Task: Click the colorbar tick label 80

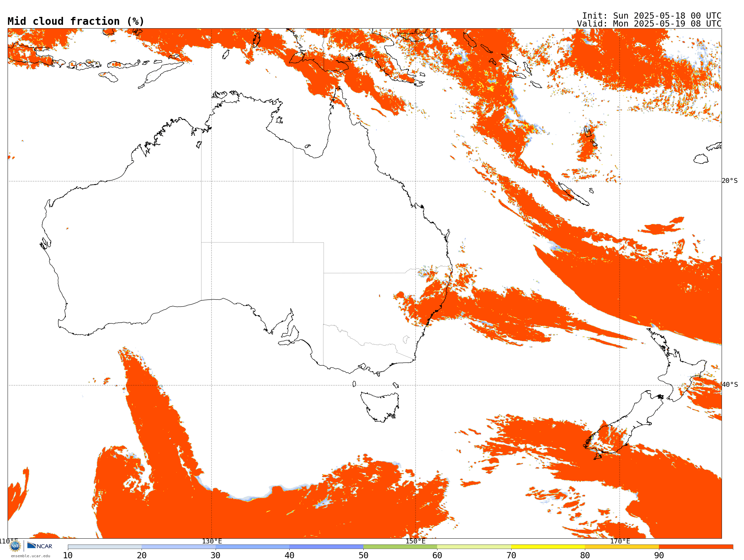Action: click(x=585, y=555)
